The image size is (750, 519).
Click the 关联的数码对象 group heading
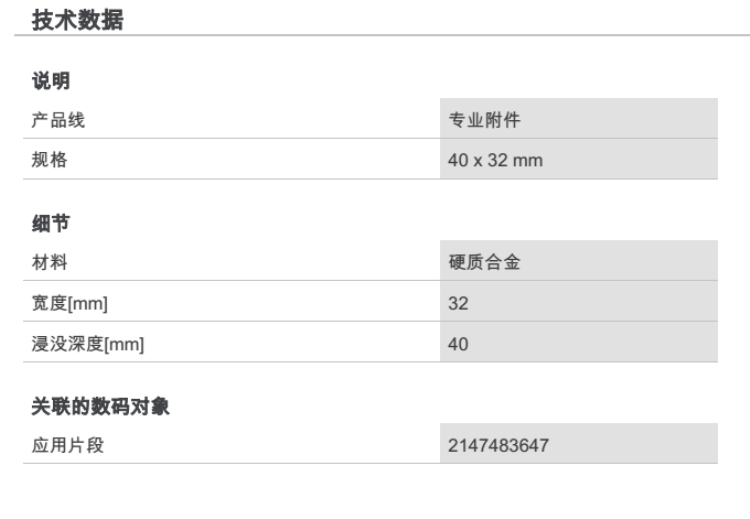(100, 407)
